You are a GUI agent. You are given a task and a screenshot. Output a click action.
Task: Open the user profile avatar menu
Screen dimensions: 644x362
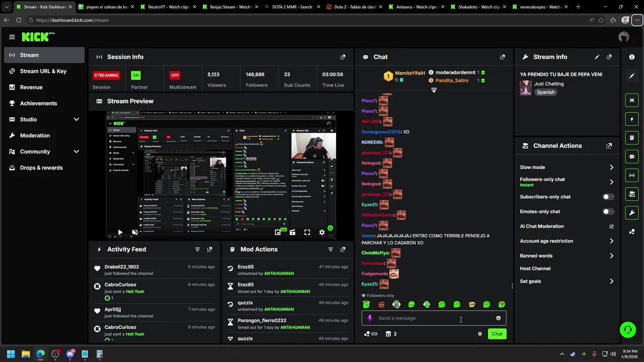[x=624, y=37]
